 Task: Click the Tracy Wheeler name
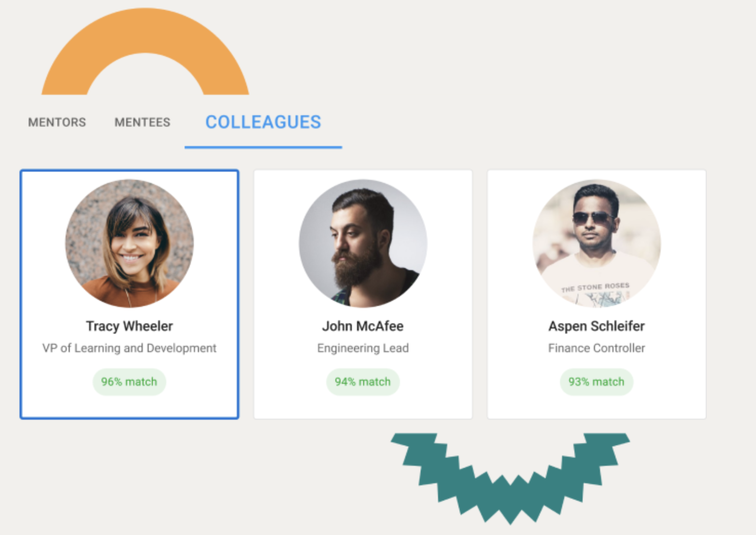(129, 326)
